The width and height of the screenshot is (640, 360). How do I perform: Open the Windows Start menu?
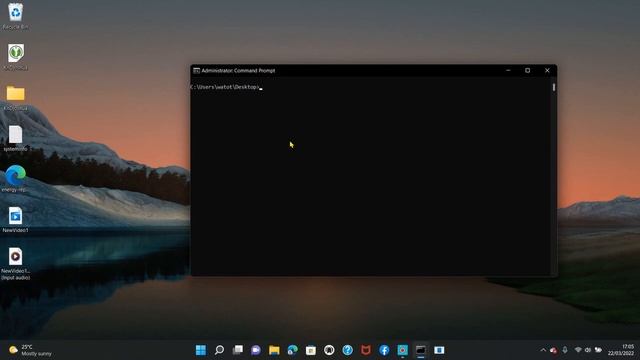pyautogui.click(x=201, y=350)
